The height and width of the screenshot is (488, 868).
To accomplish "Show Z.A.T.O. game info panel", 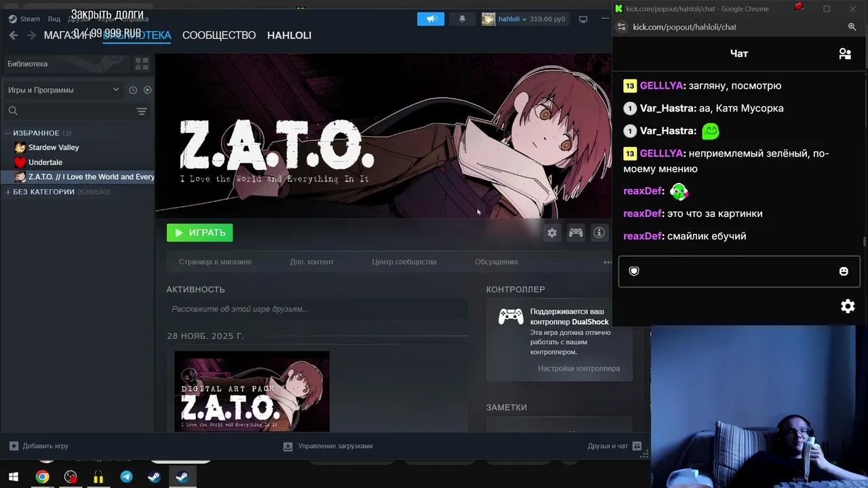I will pos(599,232).
